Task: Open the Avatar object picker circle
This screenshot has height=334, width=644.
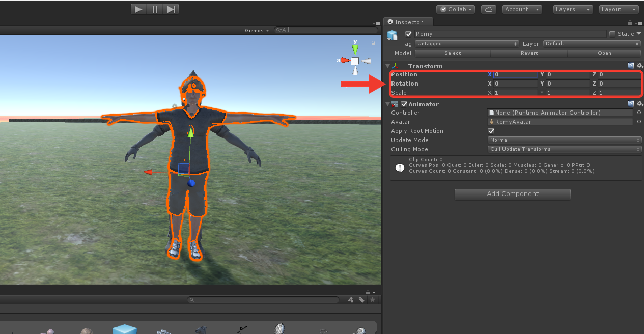Action: [x=639, y=122]
